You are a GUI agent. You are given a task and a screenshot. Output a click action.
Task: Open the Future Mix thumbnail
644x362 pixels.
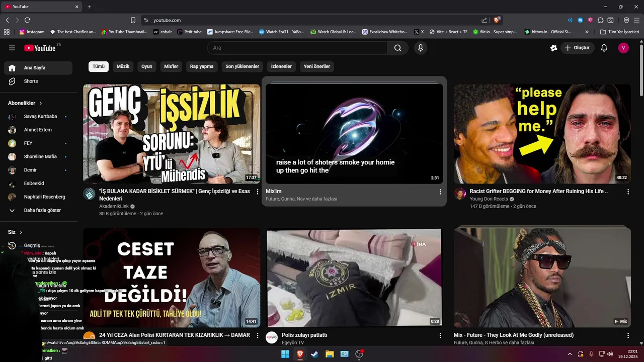click(542, 278)
